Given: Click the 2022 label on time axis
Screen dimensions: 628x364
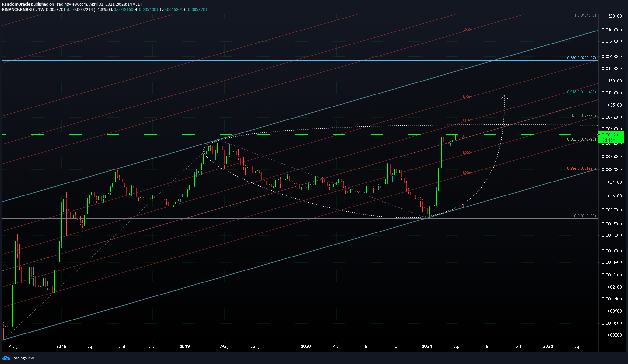Looking at the screenshot, I should pos(548,346).
